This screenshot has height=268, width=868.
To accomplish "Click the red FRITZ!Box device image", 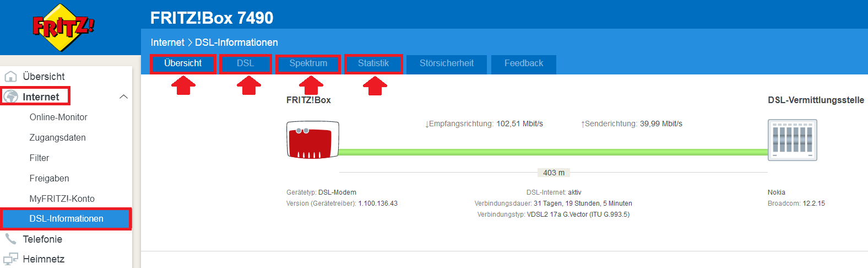I will 313,140.
